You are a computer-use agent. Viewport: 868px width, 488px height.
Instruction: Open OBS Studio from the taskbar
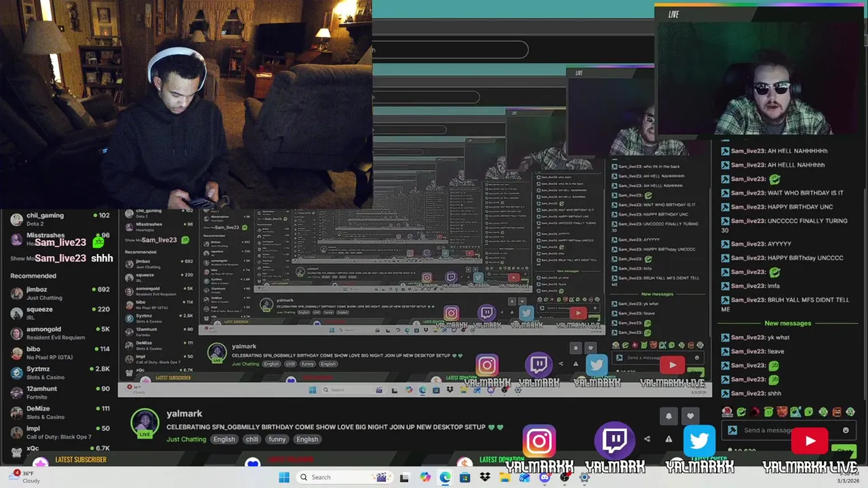tap(564, 477)
